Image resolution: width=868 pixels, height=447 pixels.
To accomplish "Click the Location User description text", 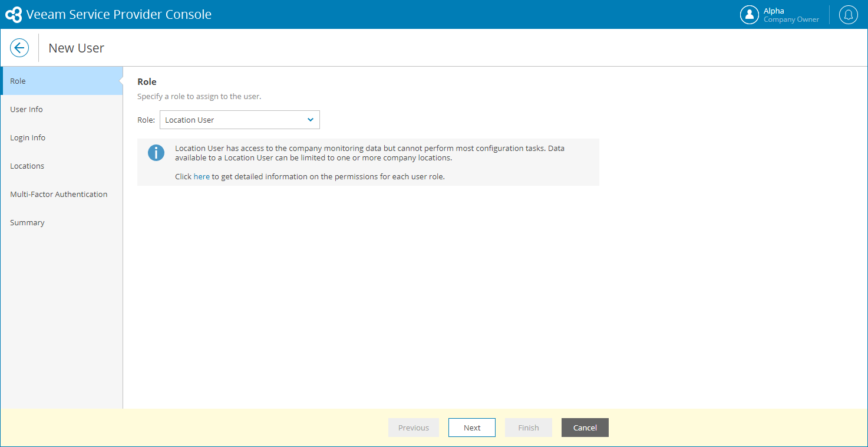I will click(x=369, y=153).
